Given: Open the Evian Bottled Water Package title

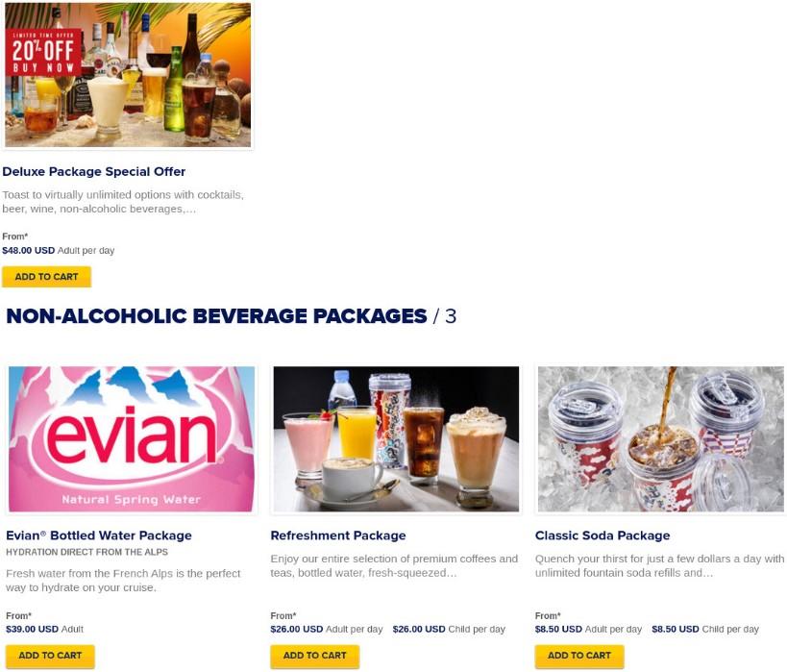Looking at the screenshot, I should tap(99, 535).
